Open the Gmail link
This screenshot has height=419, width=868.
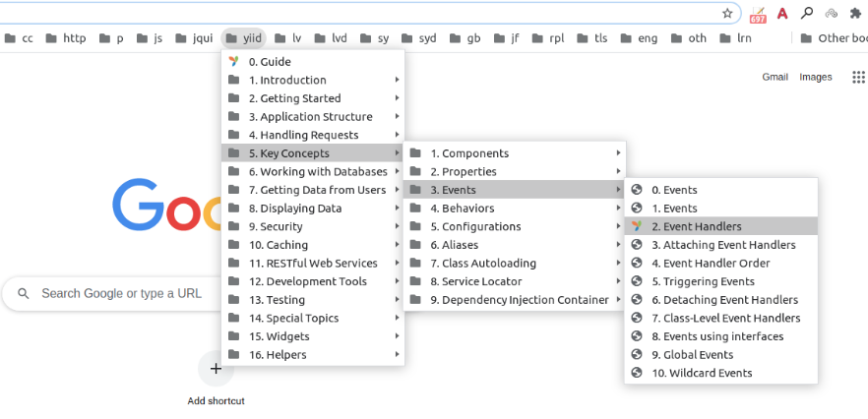(x=775, y=77)
